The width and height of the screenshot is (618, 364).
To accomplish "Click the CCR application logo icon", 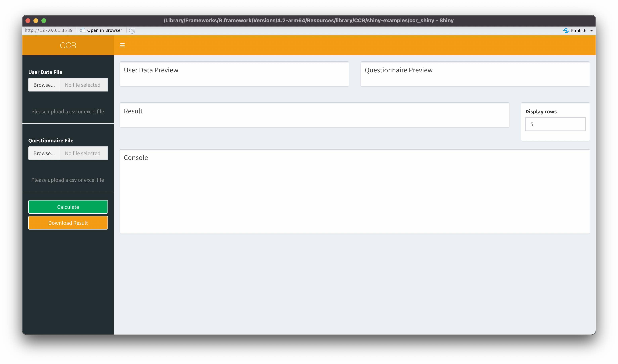I will (x=68, y=45).
